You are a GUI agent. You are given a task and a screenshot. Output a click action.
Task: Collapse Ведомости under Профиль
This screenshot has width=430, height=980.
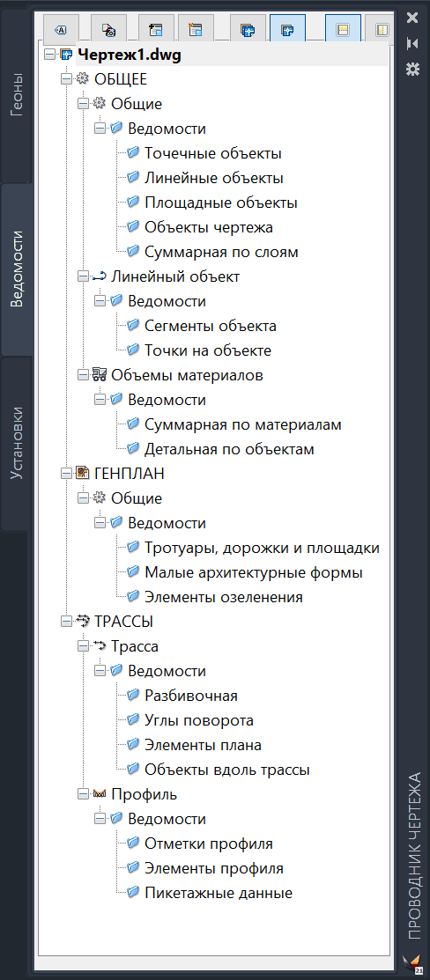pos(100,820)
